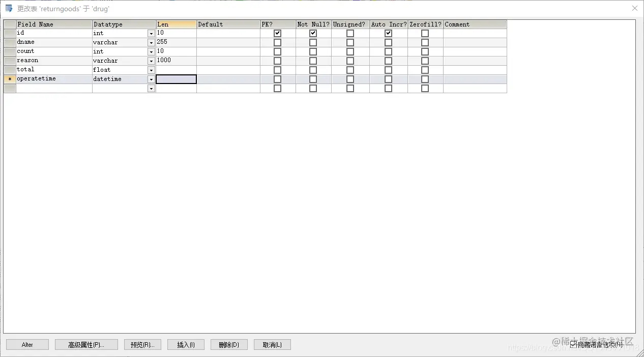Image resolution: width=644 pixels, height=357 pixels.
Task: Enable Unsigned for the id field
Action: [x=350, y=33]
